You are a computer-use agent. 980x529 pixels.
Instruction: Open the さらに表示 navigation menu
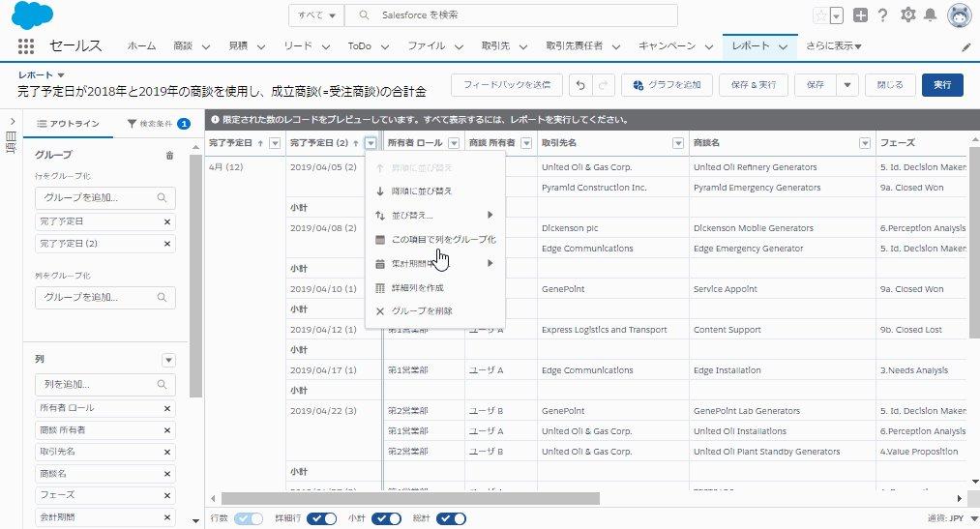834,46
